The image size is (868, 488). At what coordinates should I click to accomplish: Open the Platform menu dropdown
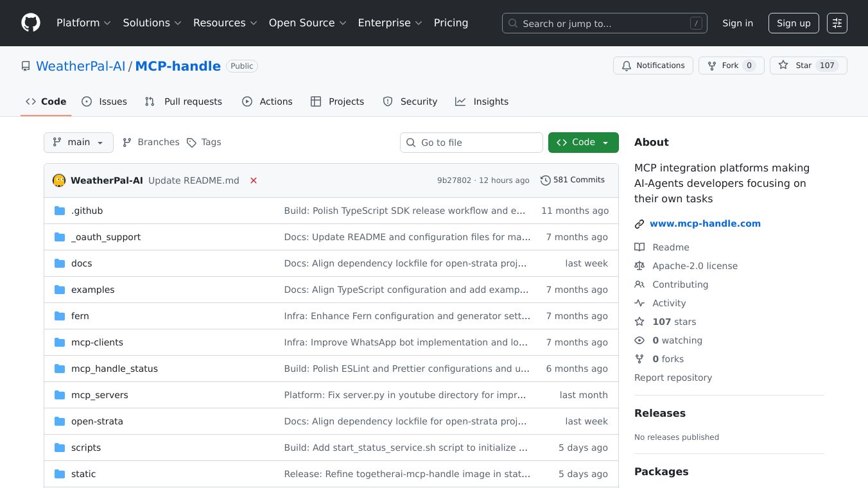point(83,23)
